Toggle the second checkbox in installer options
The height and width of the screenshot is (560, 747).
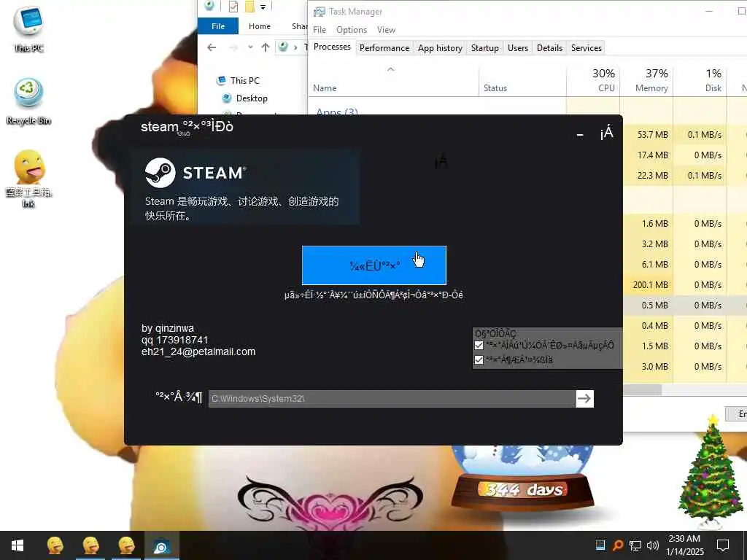coord(479,359)
